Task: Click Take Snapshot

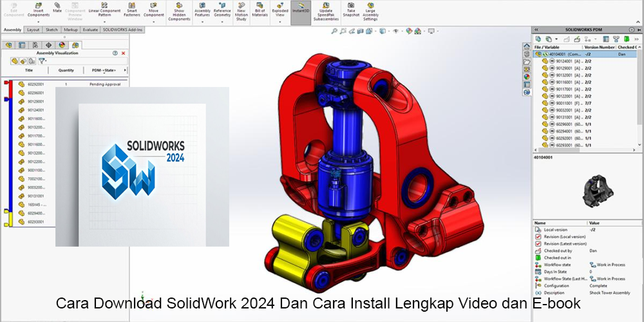Action: tap(351, 10)
